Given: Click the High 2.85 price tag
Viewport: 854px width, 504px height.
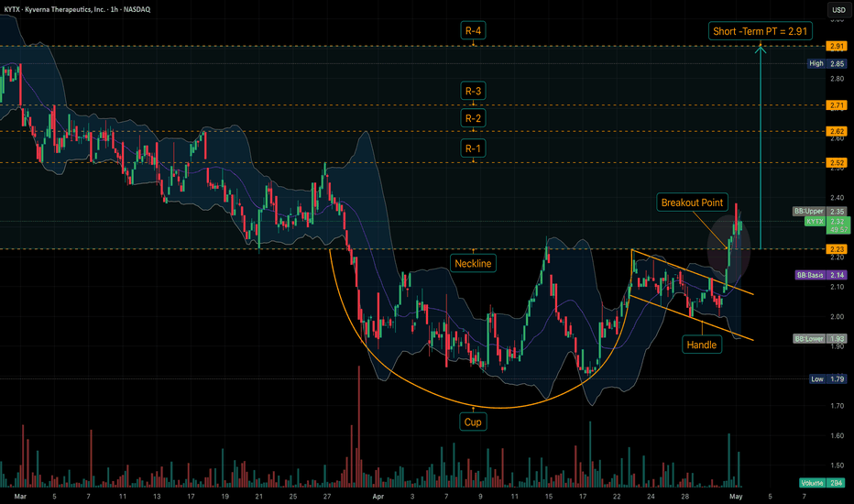Looking at the screenshot, I should click(827, 64).
